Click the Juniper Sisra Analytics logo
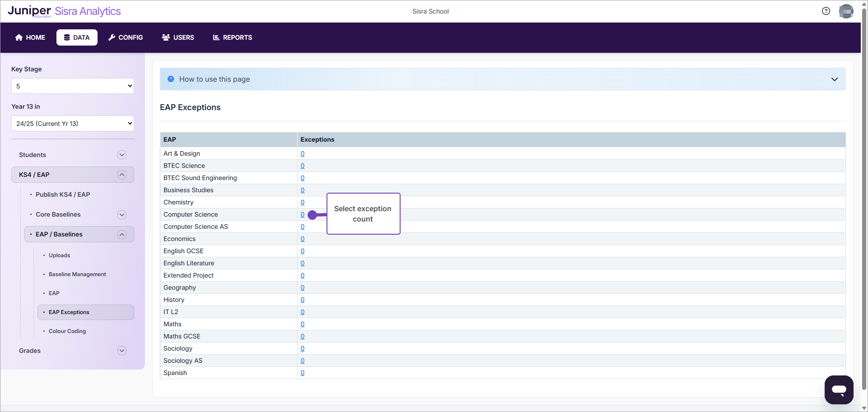The height and width of the screenshot is (412, 868). (x=64, y=11)
